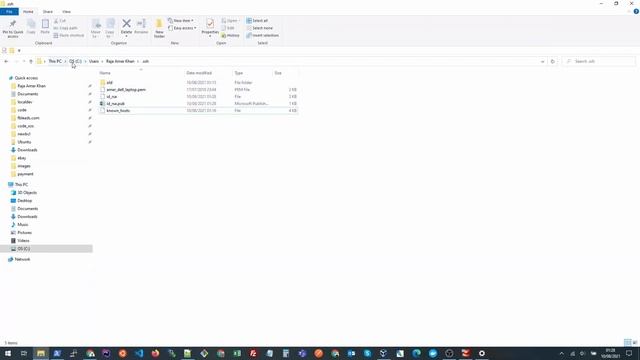The image size is (640, 360).
Task: Open Excel from the taskbar
Action: pyautogui.click(x=237, y=353)
